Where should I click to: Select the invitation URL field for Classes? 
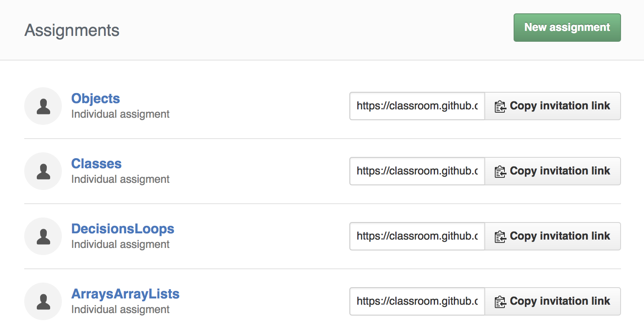417,171
